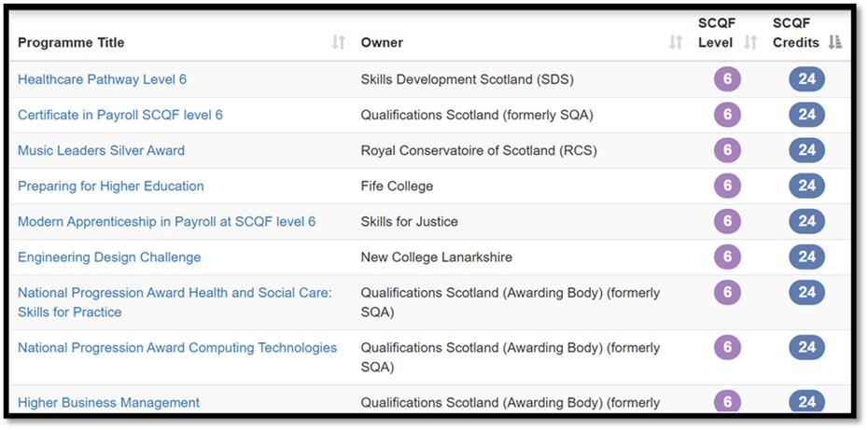The image size is (868, 430).
Task: Click 24 credits badge for Fife College row
Action: coord(807,186)
